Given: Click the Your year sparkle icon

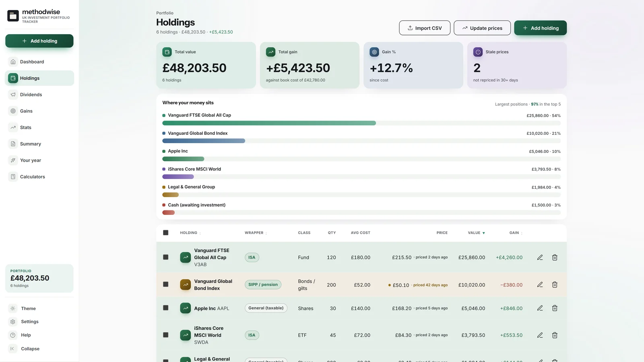Looking at the screenshot, I should pyautogui.click(x=13, y=160).
